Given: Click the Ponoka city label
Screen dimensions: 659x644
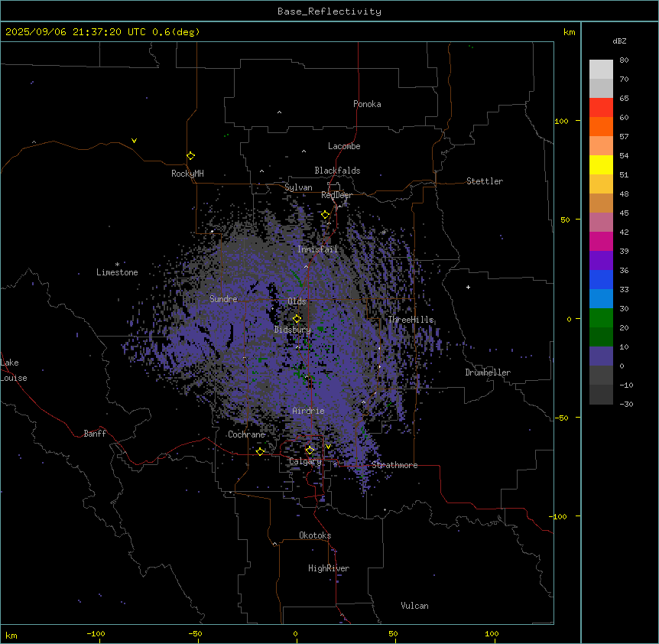Looking at the screenshot, I should click(367, 104).
